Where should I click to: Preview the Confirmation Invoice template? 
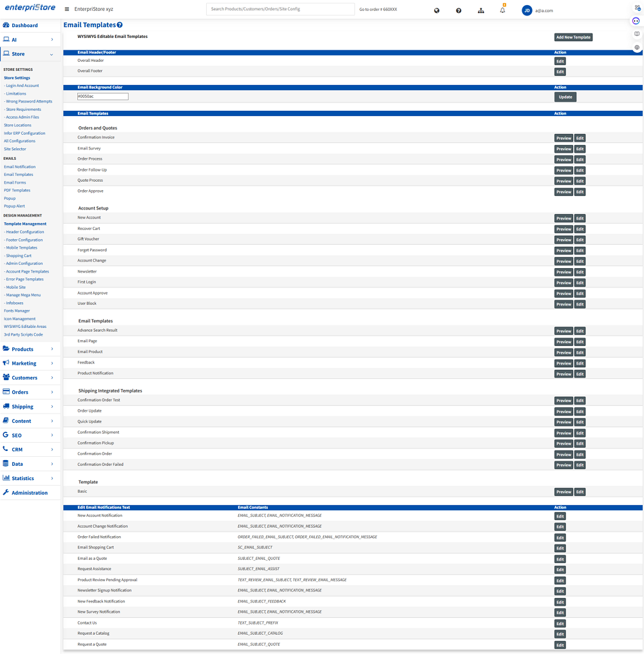(x=563, y=139)
